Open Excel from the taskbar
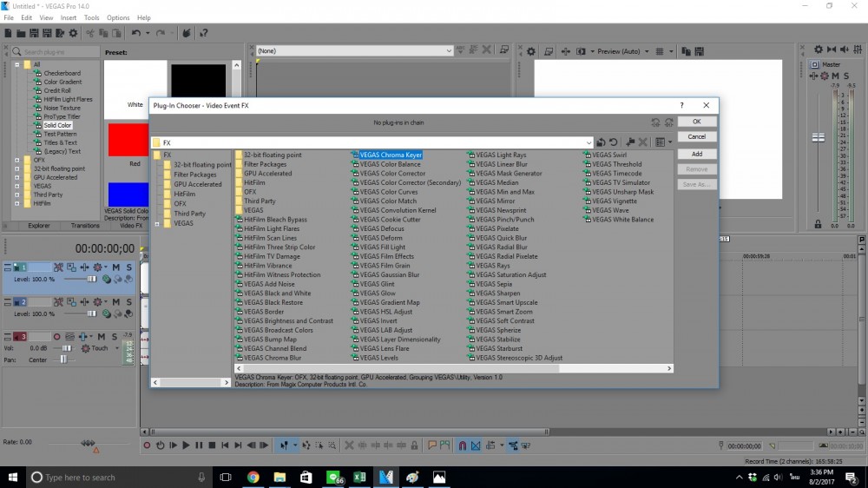 click(359, 478)
